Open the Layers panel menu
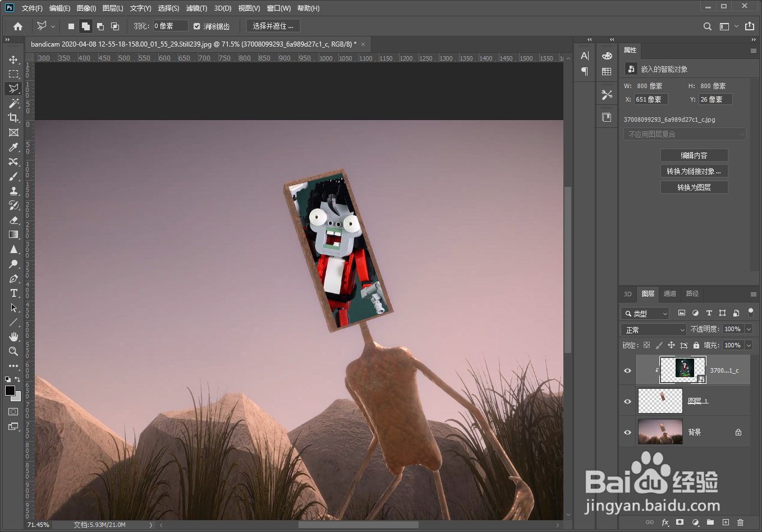The width and height of the screenshot is (762, 532). (x=754, y=294)
